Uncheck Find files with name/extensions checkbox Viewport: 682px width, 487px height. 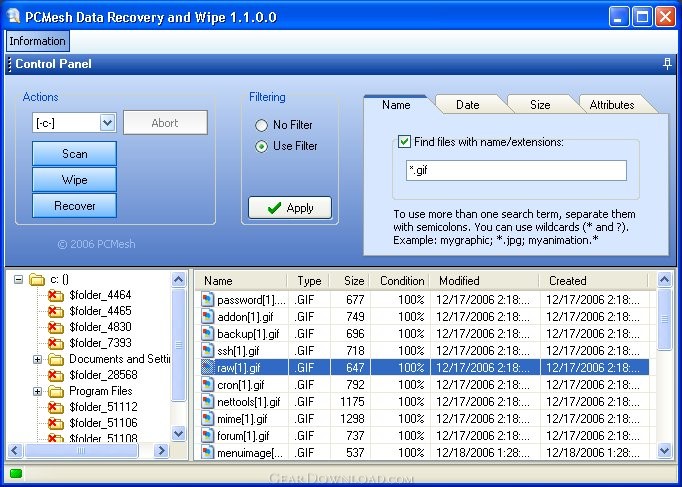(404, 142)
